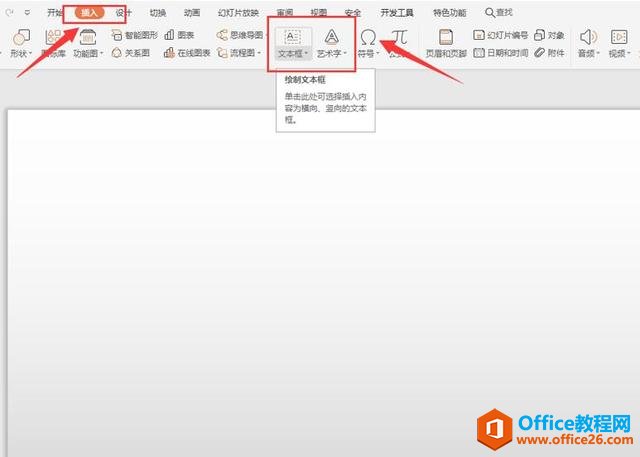Viewport: 640px width, 457px height.
Task: Switch to the Home (开始) tab
Action: (x=55, y=13)
